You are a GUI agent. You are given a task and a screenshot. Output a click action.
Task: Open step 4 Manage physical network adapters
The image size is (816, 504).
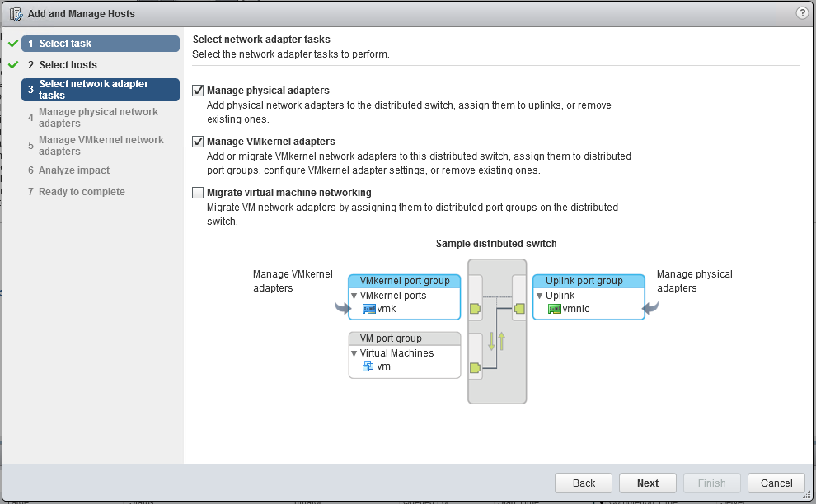pyautogui.click(x=101, y=118)
